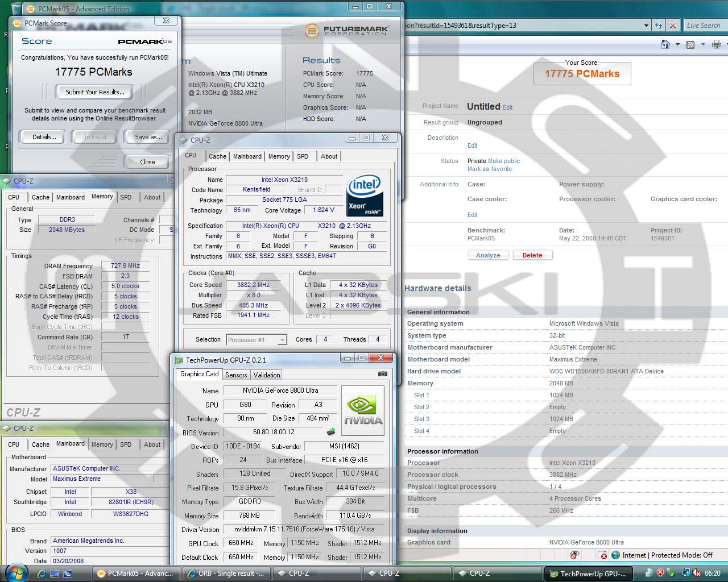Open the dropdown arrow next to feeds icon
728x582 pixels.
(x=702, y=44)
